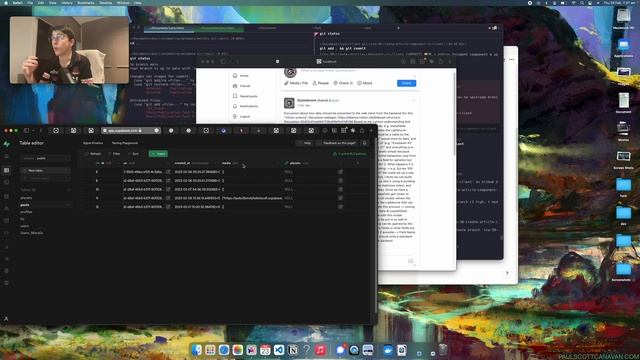Open Launchpad from the Dock
Screen dimensions: 640x360
[x=210, y=350]
